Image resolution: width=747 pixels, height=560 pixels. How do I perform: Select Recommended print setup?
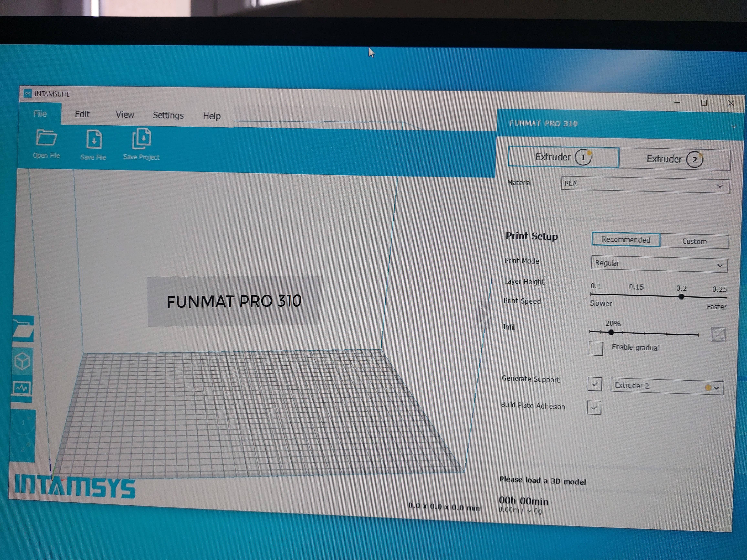click(x=626, y=240)
